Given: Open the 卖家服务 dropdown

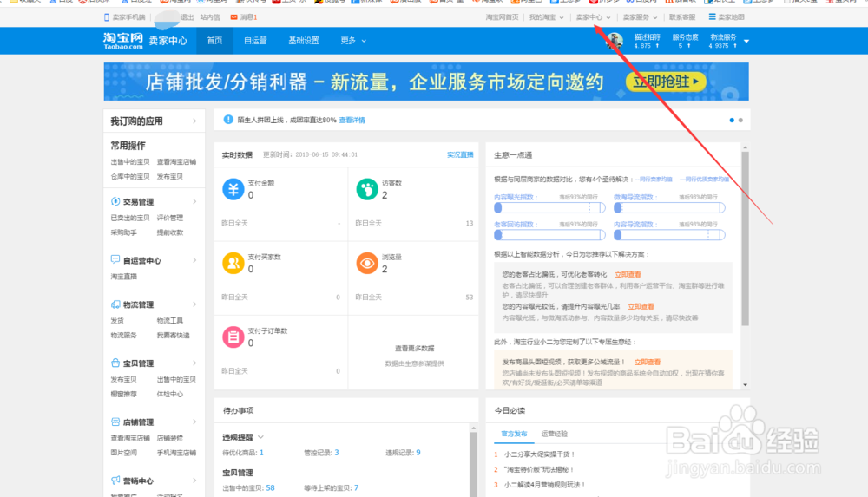Looking at the screenshot, I should click(x=640, y=17).
